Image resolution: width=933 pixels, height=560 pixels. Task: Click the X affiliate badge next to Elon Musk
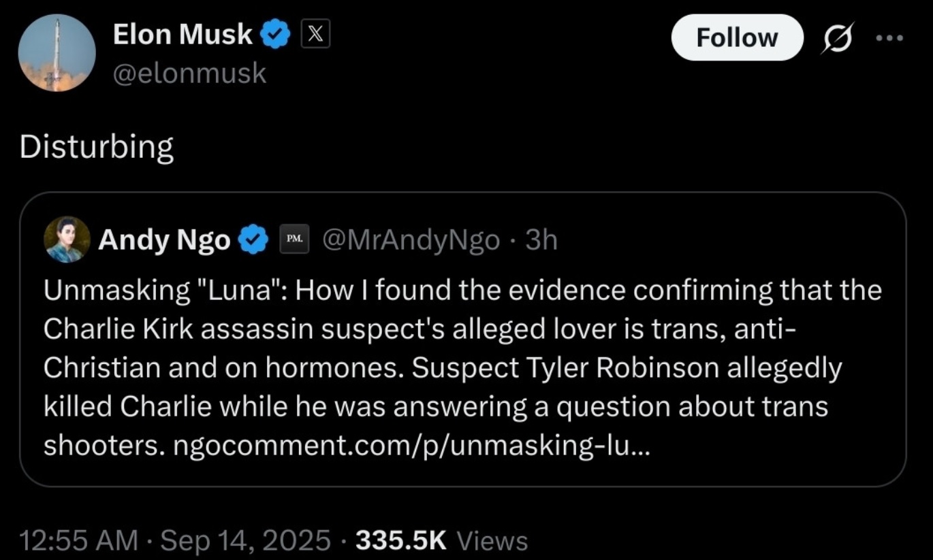[x=315, y=34]
